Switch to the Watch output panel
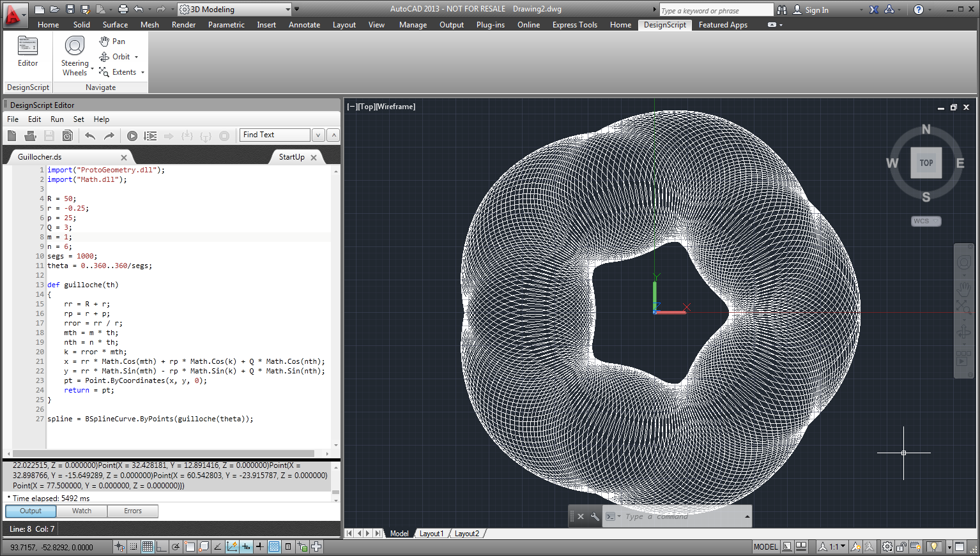This screenshot has height=556, width=980. (x=82, y=511)
